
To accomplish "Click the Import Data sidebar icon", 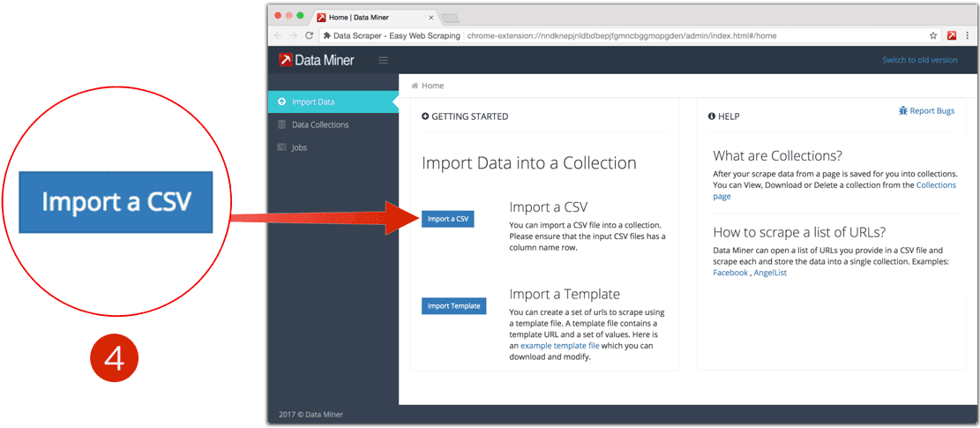I will (282, 101).
